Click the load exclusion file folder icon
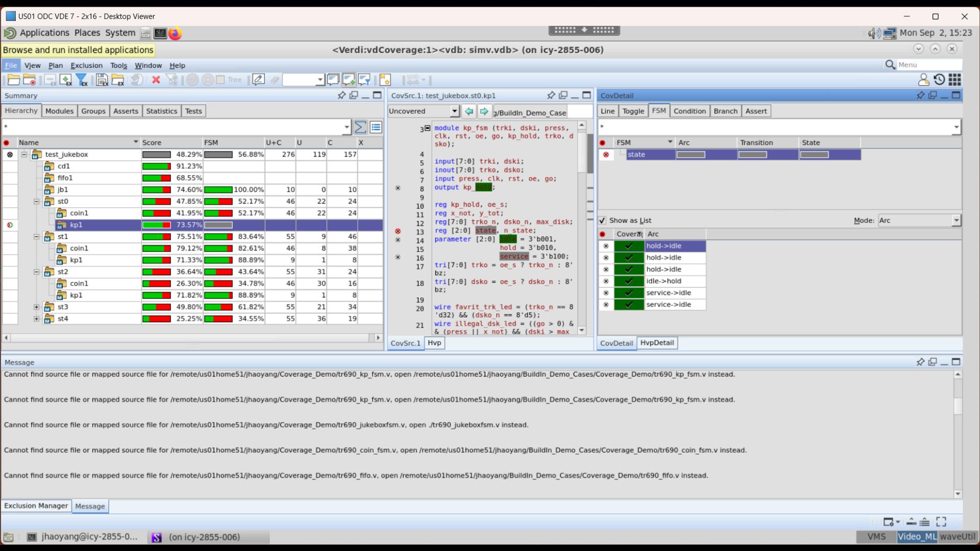The image size is (980, 551). pyautogui.click(x=118, y=80)
